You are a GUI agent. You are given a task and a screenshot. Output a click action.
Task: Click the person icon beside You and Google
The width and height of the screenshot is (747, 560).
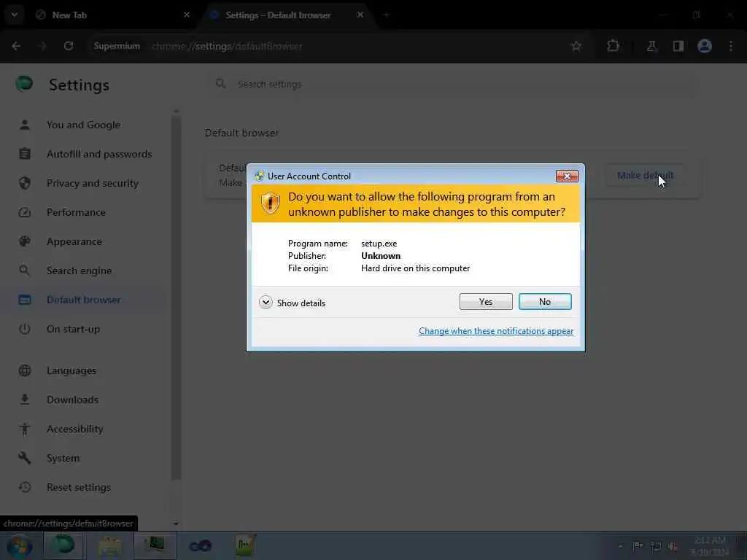point(25,125)
